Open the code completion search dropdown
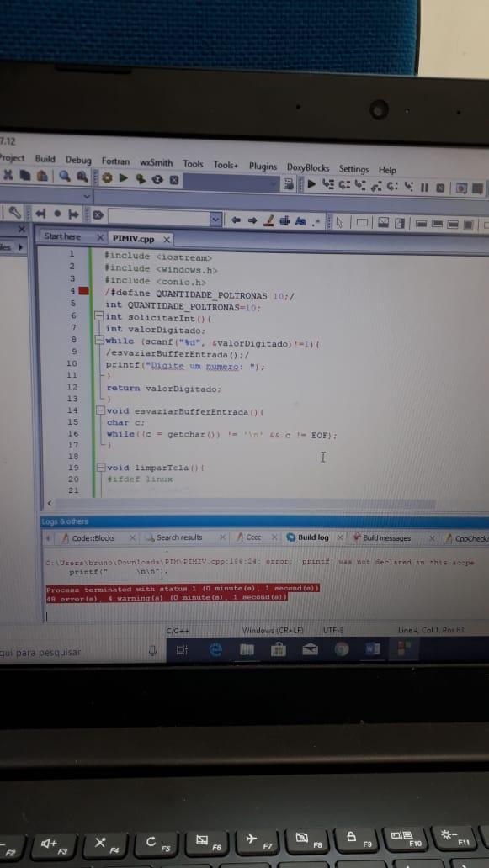 coord(215,220)
